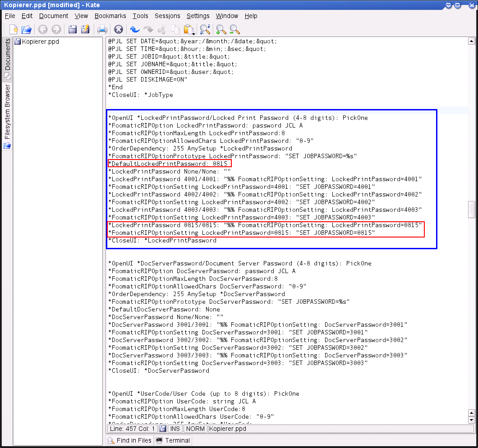Select Kopierer.ppd in the Documents list
The height and width of the screenshot is (448, 478).
tap(40, 41)
